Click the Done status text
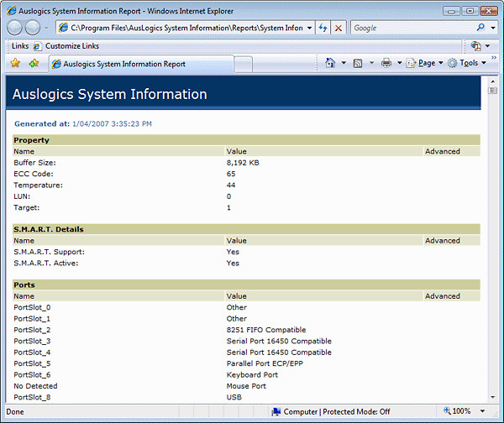 point(15,412)
